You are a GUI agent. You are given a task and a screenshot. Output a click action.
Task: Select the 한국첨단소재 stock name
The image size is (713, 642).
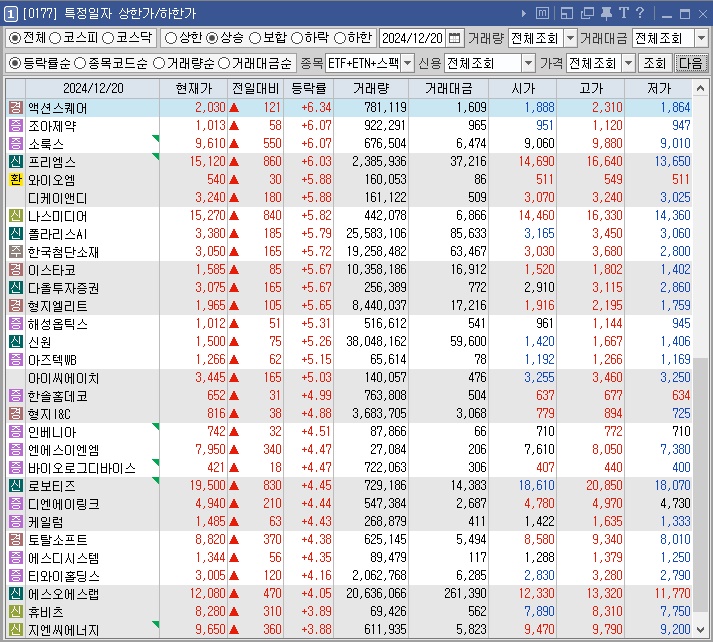[63, 252]
